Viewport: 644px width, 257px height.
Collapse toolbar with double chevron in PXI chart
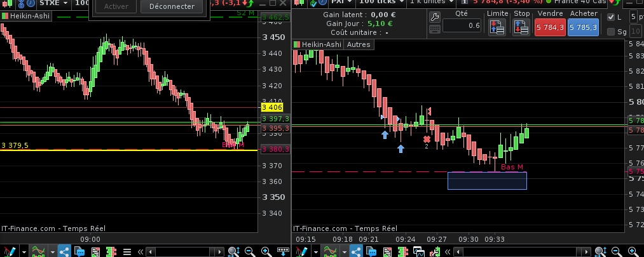(448, 252)
